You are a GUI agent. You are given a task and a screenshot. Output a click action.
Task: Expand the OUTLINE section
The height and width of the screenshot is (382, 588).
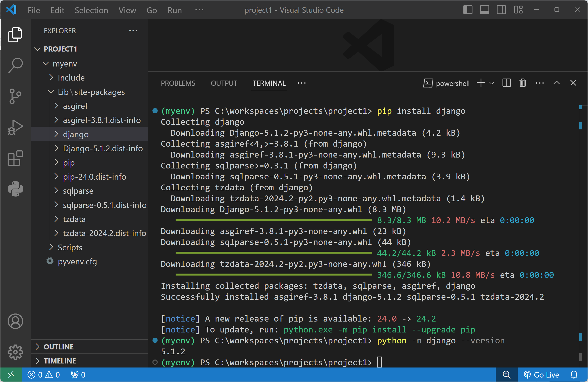click(x=59, y=347)
